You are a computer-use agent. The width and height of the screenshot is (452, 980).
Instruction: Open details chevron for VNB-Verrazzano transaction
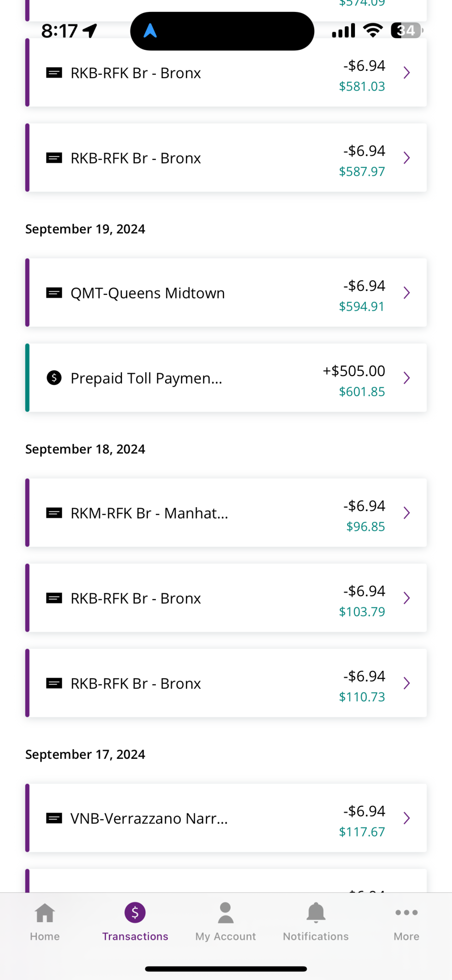tap(407, 818)
